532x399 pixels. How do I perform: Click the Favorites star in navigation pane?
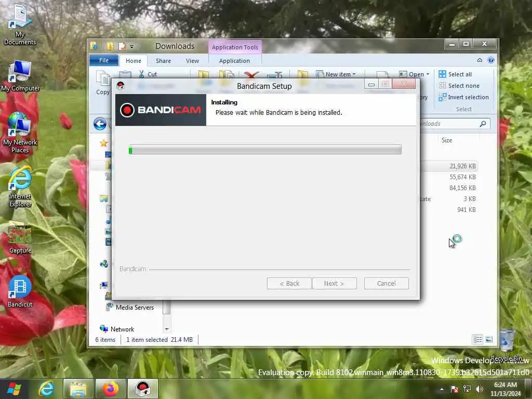104,143
